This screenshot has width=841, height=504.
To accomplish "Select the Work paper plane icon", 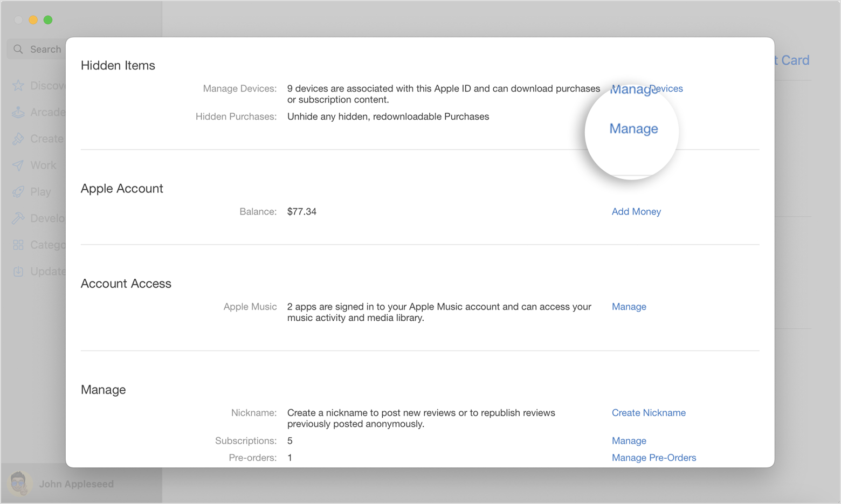I will point(18,165).
